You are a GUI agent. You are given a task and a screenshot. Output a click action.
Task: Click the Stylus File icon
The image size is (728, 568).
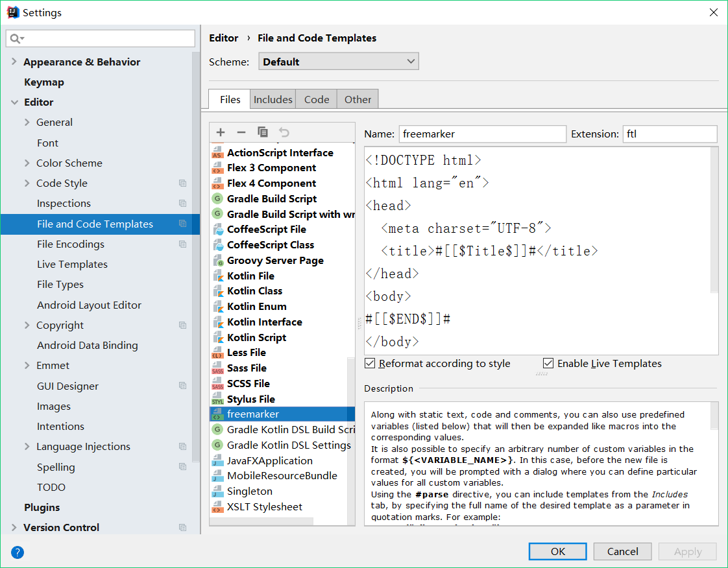click(217, 399)
